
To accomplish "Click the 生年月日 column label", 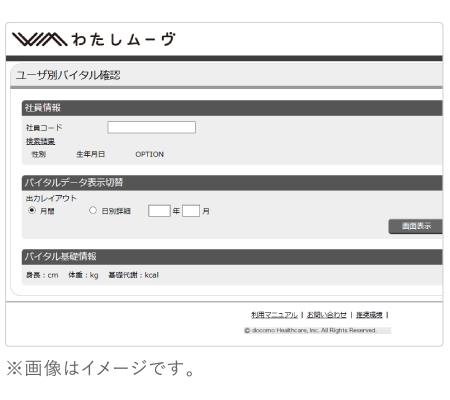I will (90, 154).
